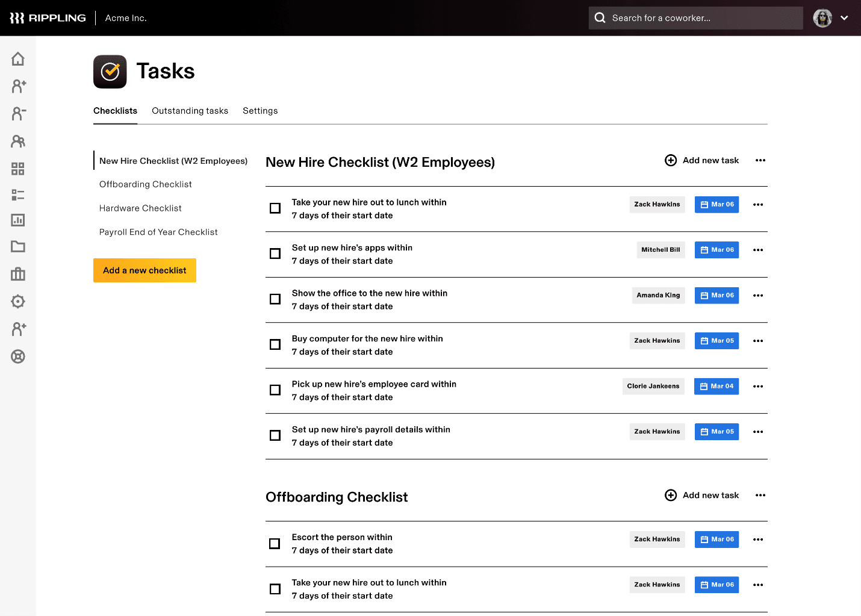Click the 'Add a new checklist' button
The width and height of the screenshot is (861, 616).
click(145, 270)
